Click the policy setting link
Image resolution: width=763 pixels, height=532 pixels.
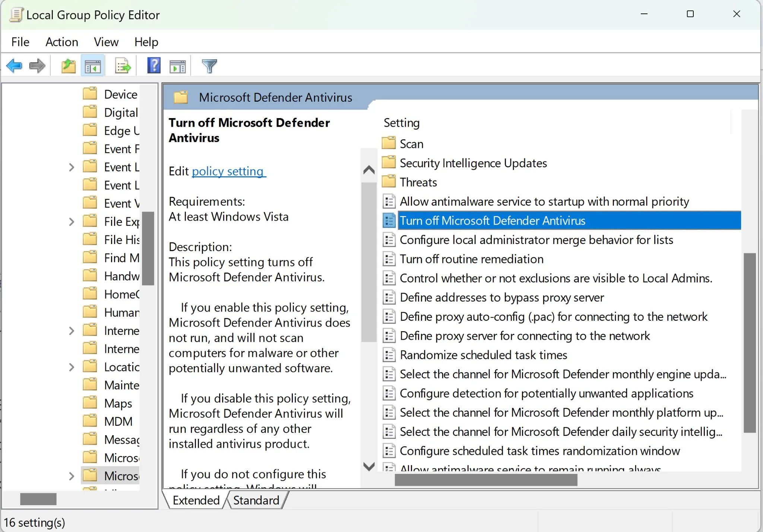(228, 171)
